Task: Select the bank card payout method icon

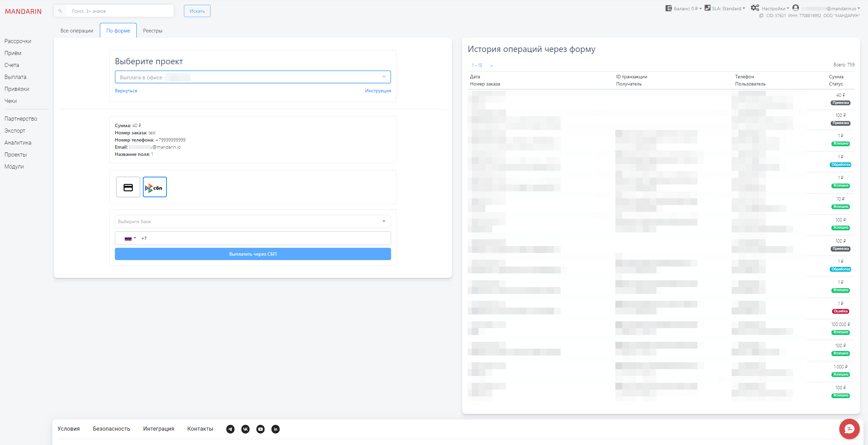Action: coord(128,187)
